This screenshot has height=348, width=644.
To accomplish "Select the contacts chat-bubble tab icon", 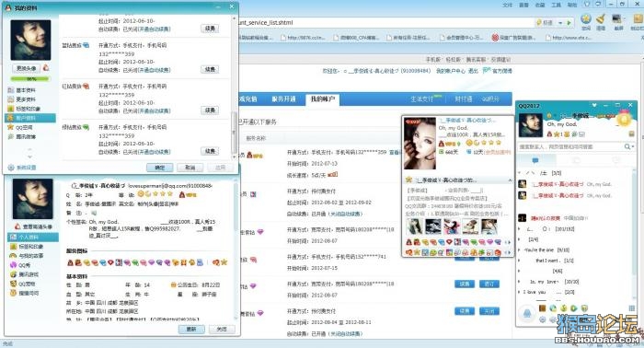I will coord(535,160).
